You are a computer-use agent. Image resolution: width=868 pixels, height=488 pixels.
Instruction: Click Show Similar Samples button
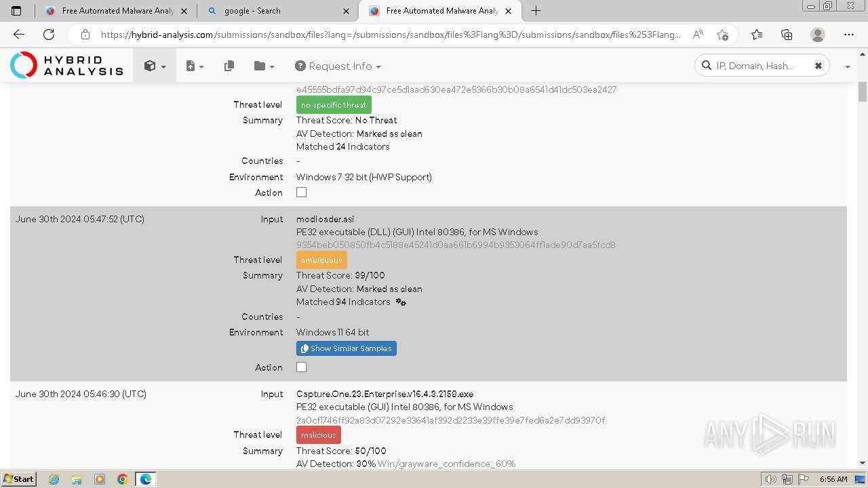(x=347, y=348)
